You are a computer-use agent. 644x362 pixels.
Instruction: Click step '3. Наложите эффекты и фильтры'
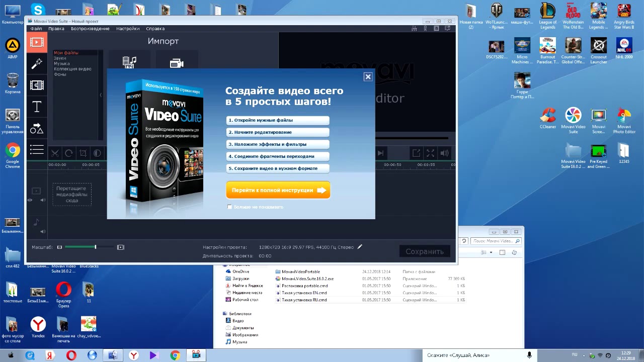pos(278,144)
